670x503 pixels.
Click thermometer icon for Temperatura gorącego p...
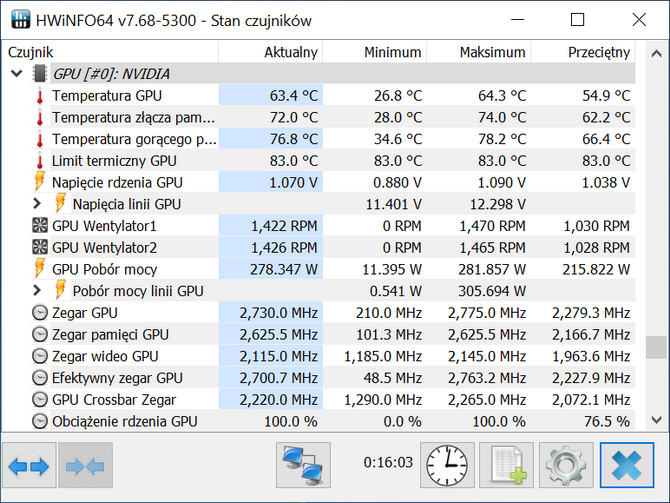tap(40, 139)
